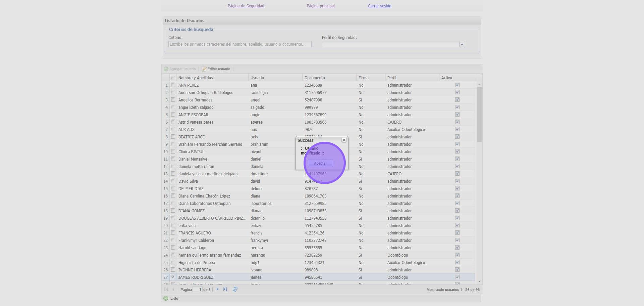
Task: Refresh the user list
Action: coord(235,289)
